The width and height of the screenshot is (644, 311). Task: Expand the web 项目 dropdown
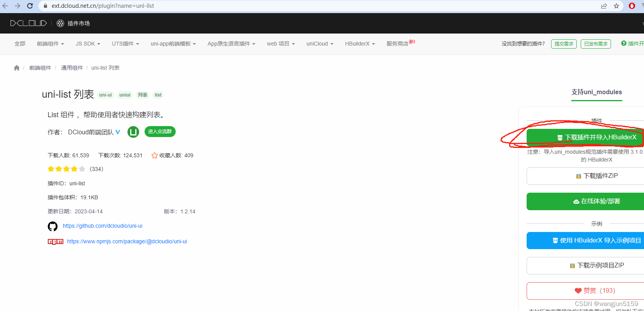281,44
